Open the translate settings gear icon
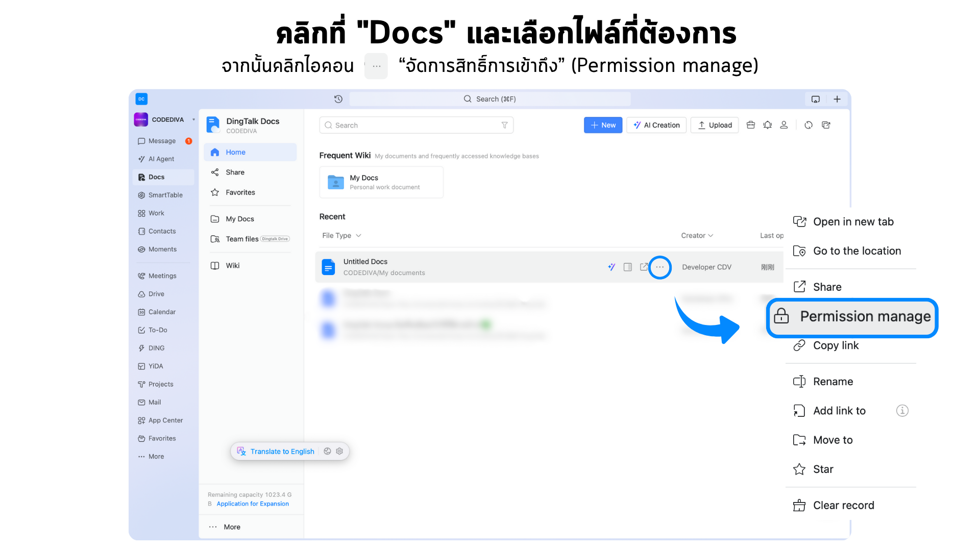Screen dimensions: 980x551 339,451
